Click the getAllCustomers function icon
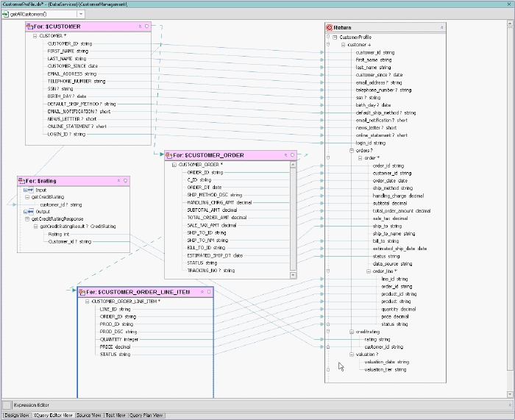The width and height of the screenshot is (515, 420). [6, 14]
